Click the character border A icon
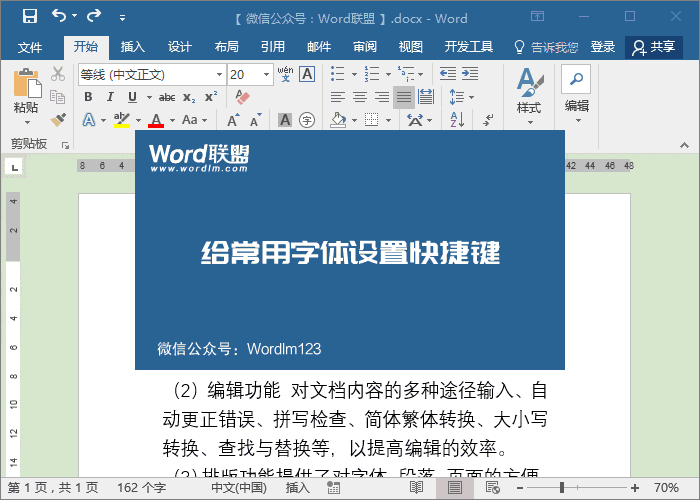 307,74
